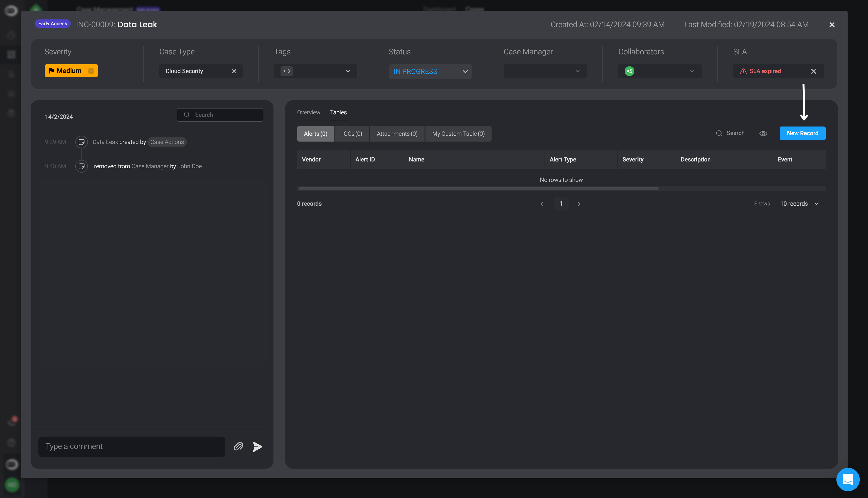The width and height of the screenshot is (868, 498).
Task: Click the Case Actions chip
Action: [x=167, y=142]
